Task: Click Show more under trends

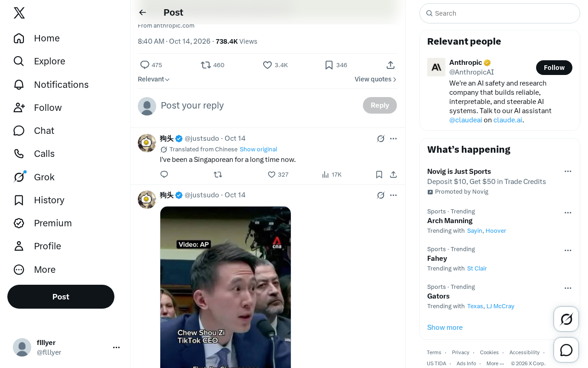Action: 445,328
